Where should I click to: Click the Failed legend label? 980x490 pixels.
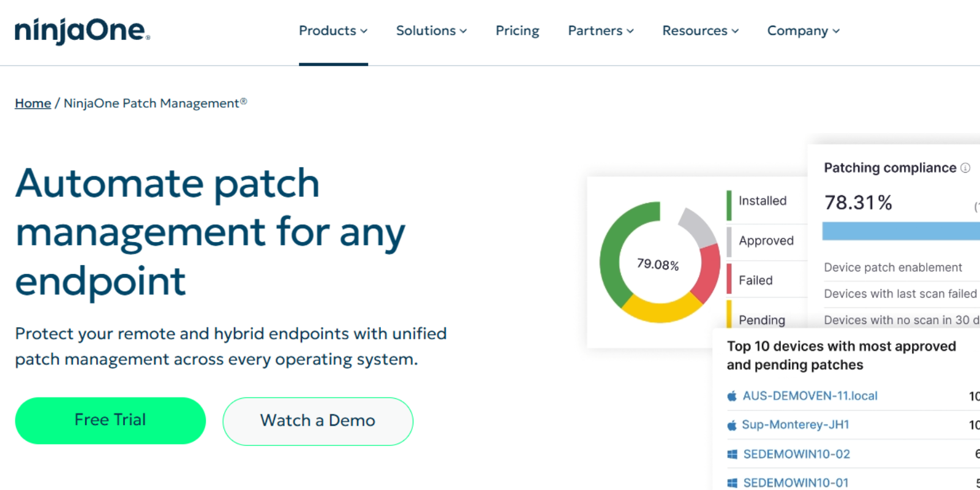click(756, 281)
